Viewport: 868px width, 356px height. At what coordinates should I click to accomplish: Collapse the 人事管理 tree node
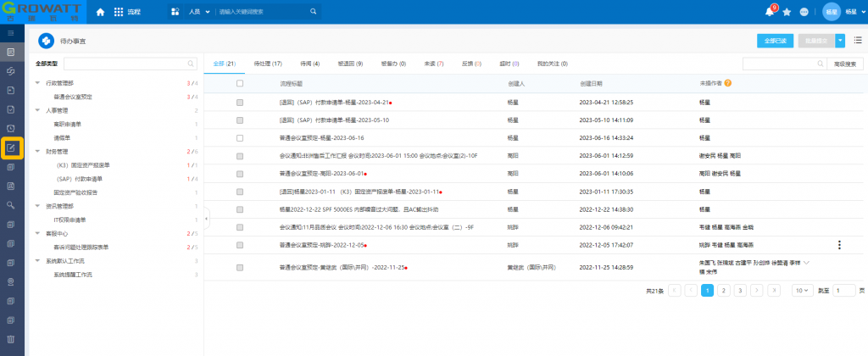[x=37, y=110]
